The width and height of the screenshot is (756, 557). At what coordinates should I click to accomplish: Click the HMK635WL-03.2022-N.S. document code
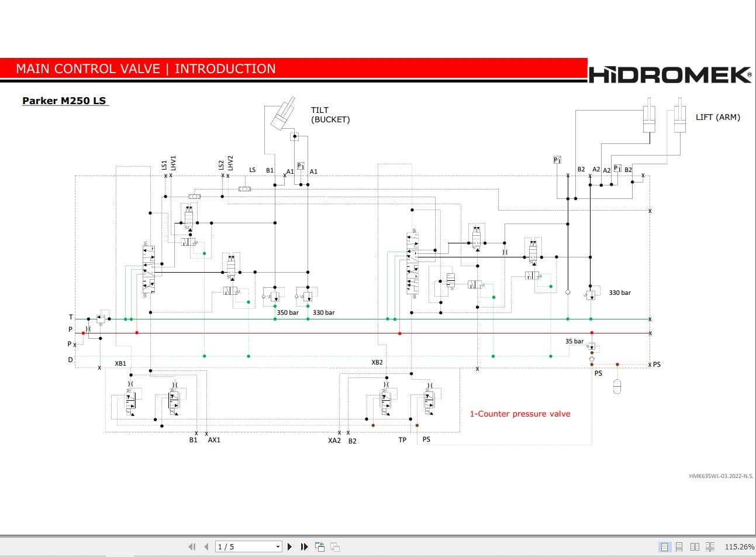pos(721,476)
